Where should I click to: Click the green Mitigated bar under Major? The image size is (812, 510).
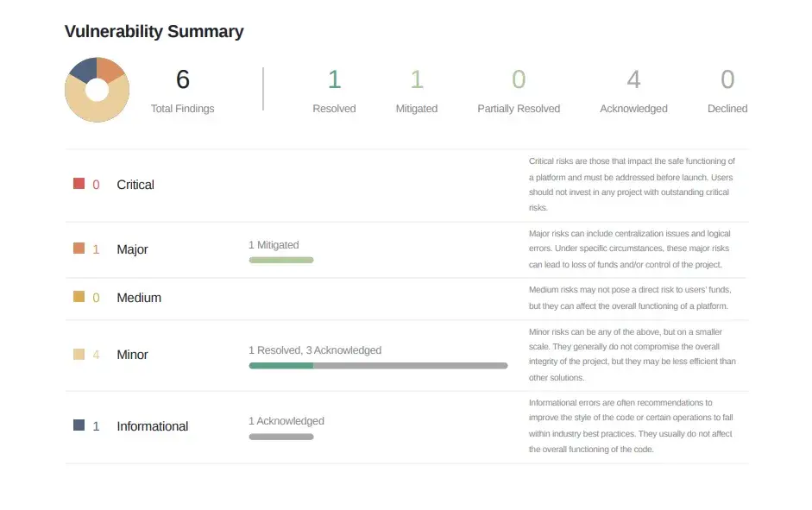tap(281, 260)
